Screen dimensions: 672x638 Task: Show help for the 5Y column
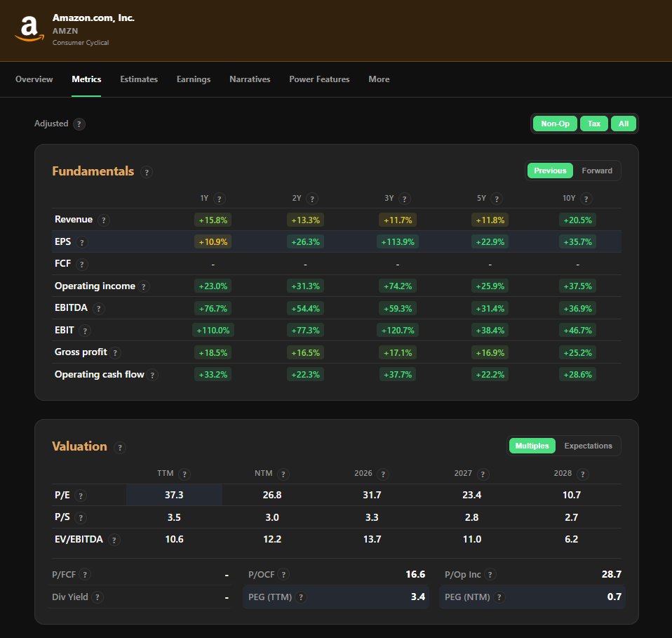point(497,199)
